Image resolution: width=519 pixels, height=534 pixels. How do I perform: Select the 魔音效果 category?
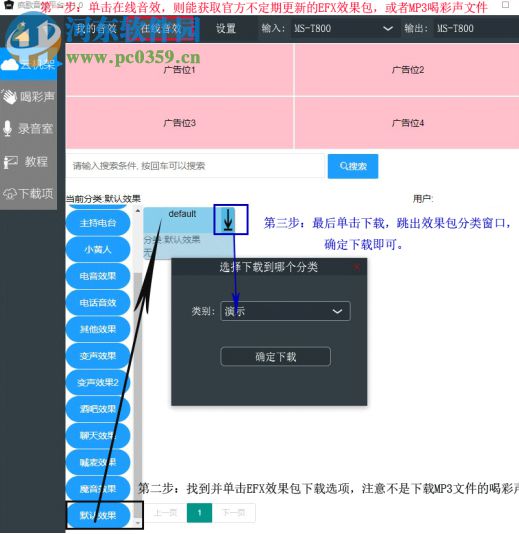point(98,489)
